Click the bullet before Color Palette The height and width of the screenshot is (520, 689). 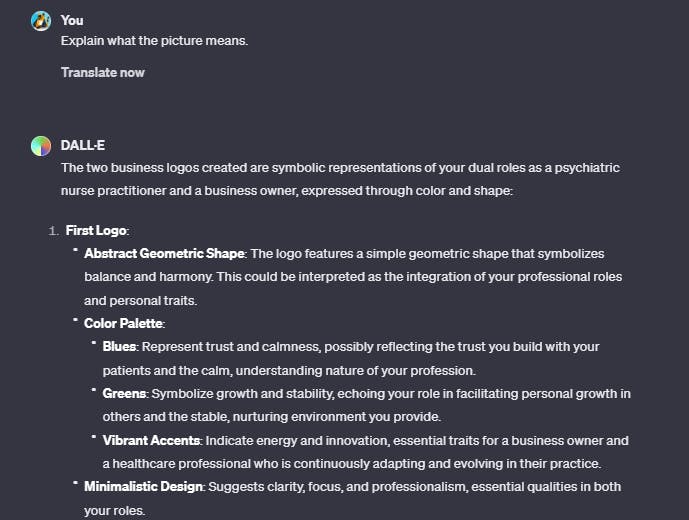click(75, 322)
